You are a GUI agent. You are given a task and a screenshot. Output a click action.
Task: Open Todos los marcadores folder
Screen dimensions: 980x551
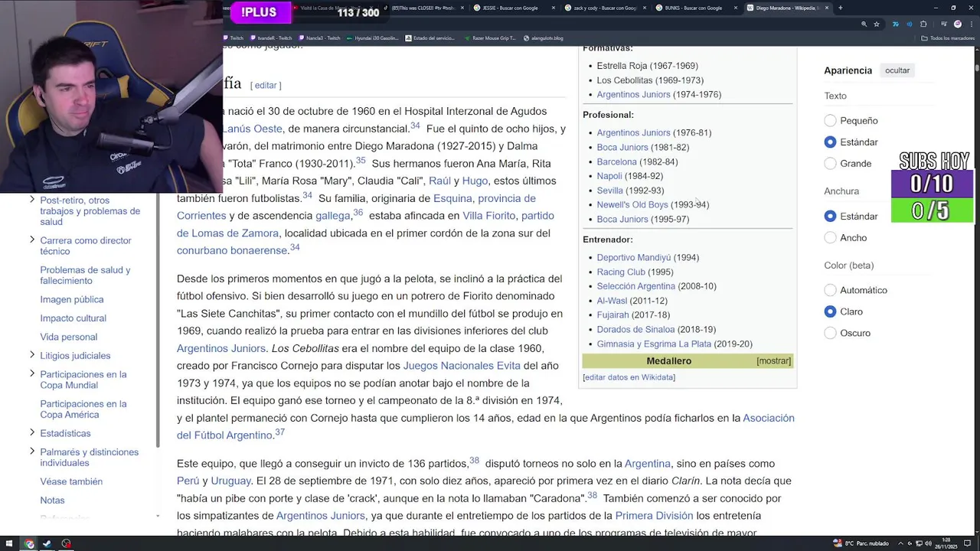[x=948, y=38]
